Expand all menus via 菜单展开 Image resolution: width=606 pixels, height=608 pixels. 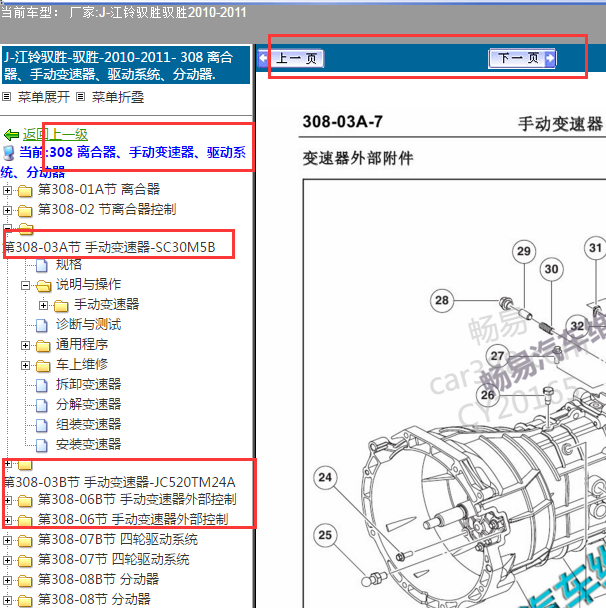click(x=43, y=97)
